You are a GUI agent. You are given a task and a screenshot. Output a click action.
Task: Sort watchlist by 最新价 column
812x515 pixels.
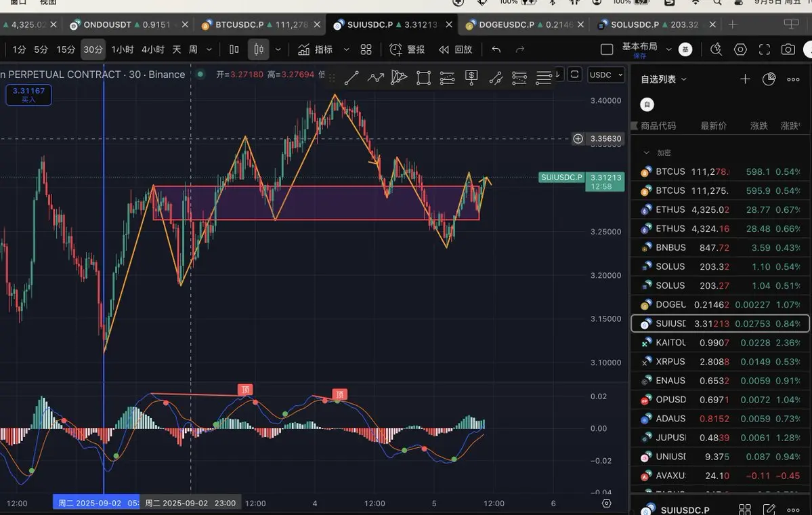point(714,126)
